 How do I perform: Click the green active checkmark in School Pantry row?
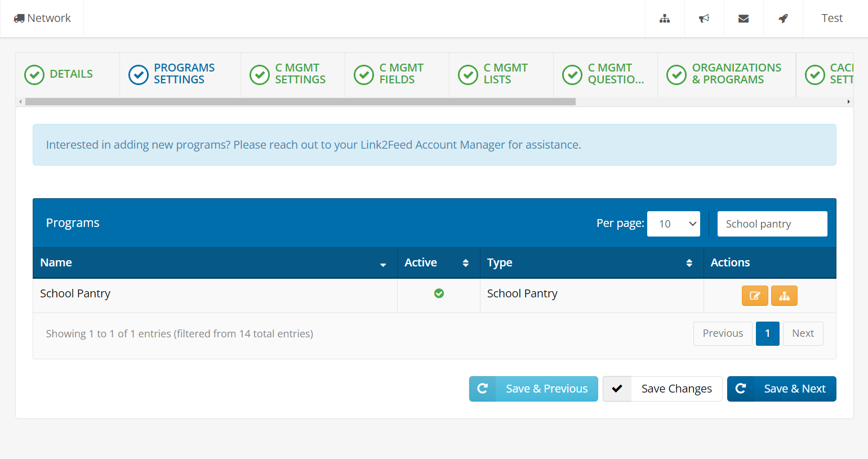coord(439,293)
